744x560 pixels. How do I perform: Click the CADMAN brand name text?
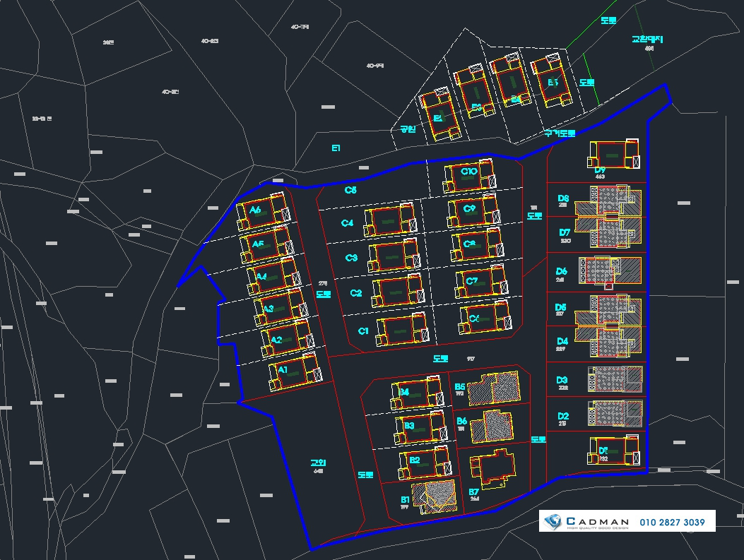click(598, 521)
